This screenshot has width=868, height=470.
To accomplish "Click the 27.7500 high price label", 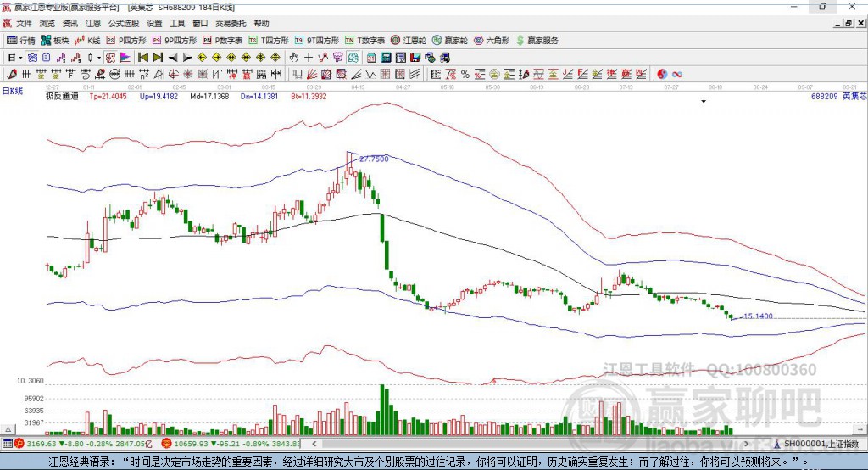I will pos(374,159).
